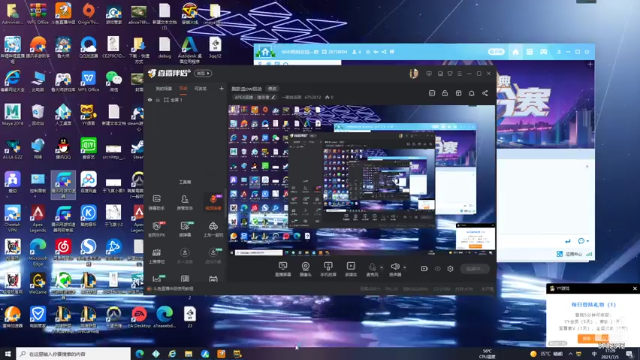
Task: Switch to the third scene tab
Action: click(200, 89)
